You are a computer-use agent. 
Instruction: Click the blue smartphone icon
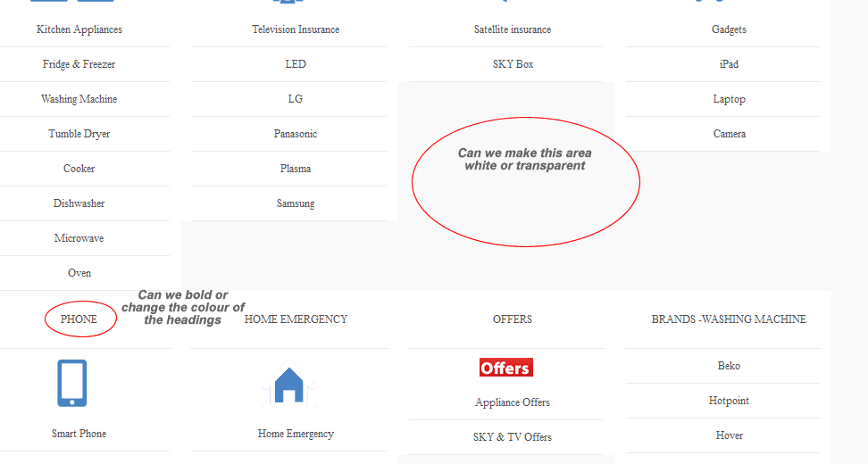pyautogui.click(x=72, y=383)
